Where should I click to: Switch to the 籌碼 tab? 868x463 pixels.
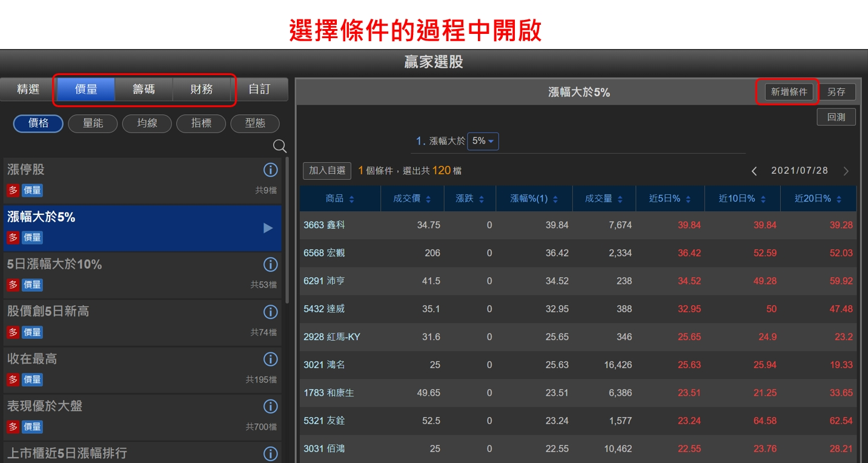[x=144, y=90]
